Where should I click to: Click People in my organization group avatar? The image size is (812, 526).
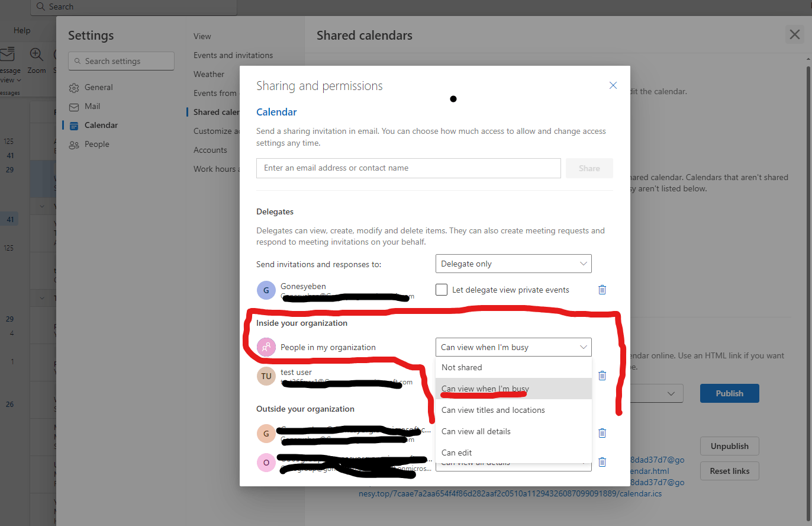266,347
